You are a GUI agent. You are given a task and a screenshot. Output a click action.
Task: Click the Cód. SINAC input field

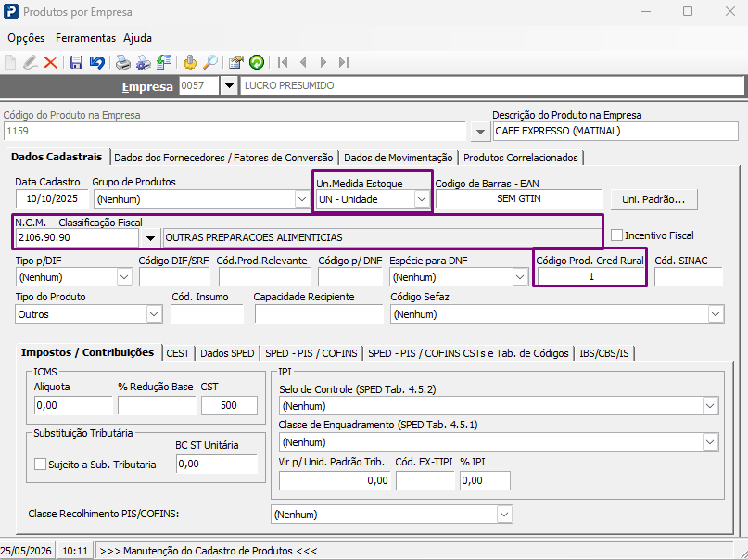point(689,276)
